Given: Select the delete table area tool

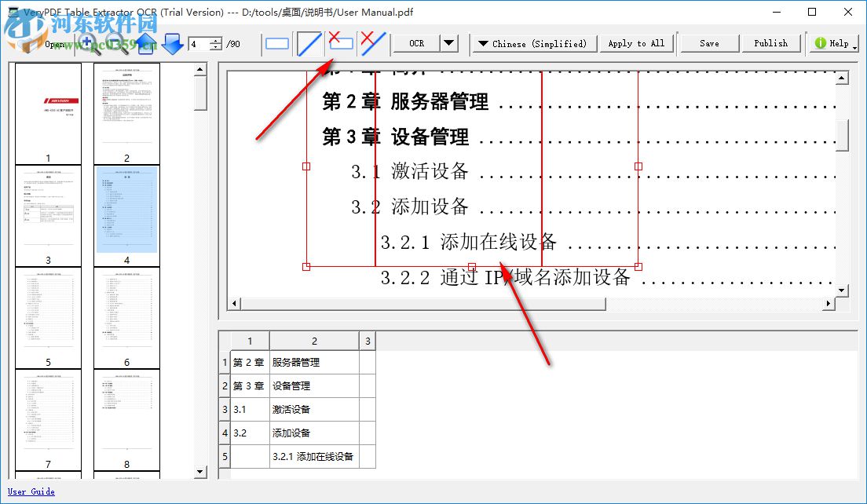Looking at the screenshot, I should pos(341,43).
